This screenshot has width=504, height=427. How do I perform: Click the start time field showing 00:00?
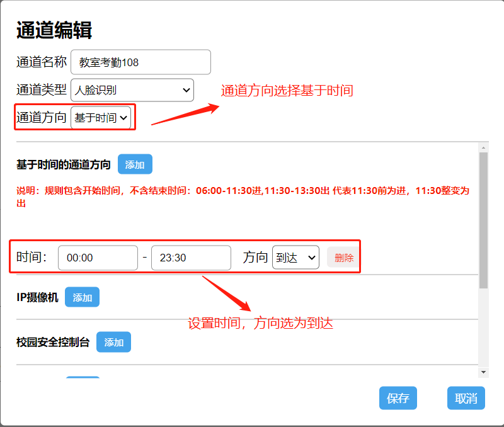(98, 258)
